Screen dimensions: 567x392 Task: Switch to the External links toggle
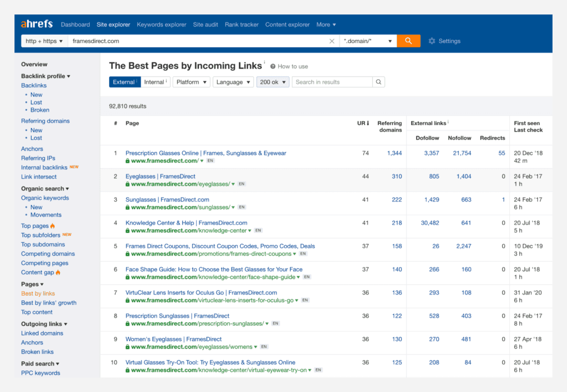point(125,82)
